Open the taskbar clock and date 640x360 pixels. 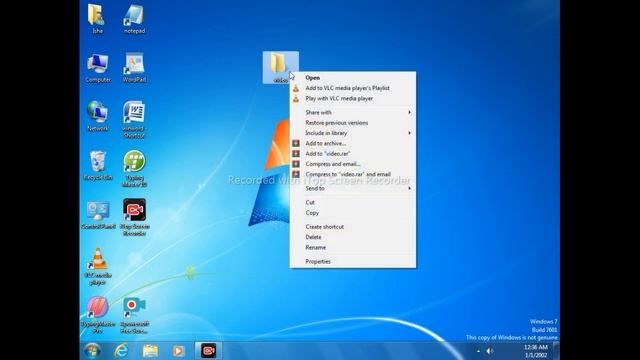(536, 351)
